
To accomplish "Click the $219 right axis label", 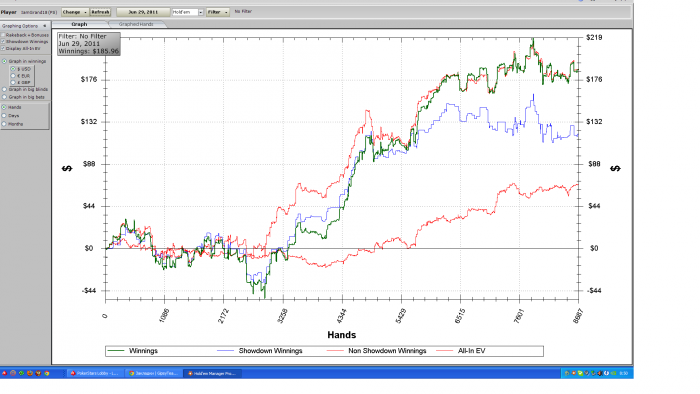I will click(594, 37).
